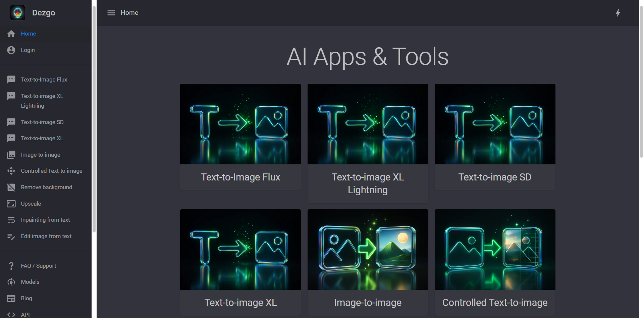
Task: Open the Text-to-image XL Lightning app card
Action: point(368,143)
